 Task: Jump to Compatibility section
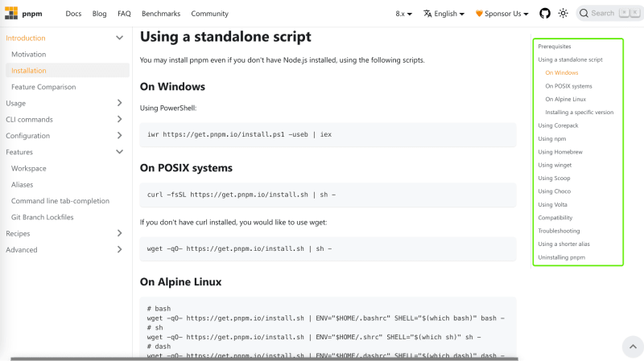(x=555, y=217)
